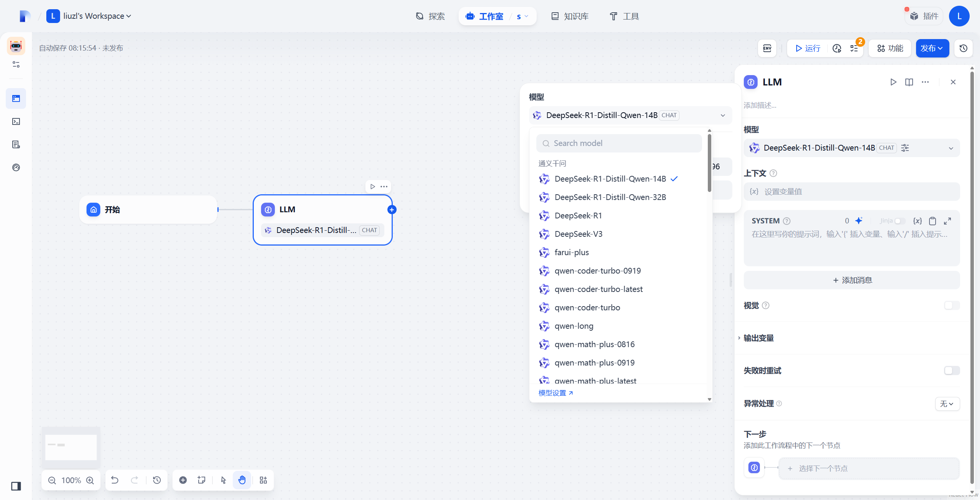Copy SYSTEM prompt clipboard icon

click(x=933, y=221)
